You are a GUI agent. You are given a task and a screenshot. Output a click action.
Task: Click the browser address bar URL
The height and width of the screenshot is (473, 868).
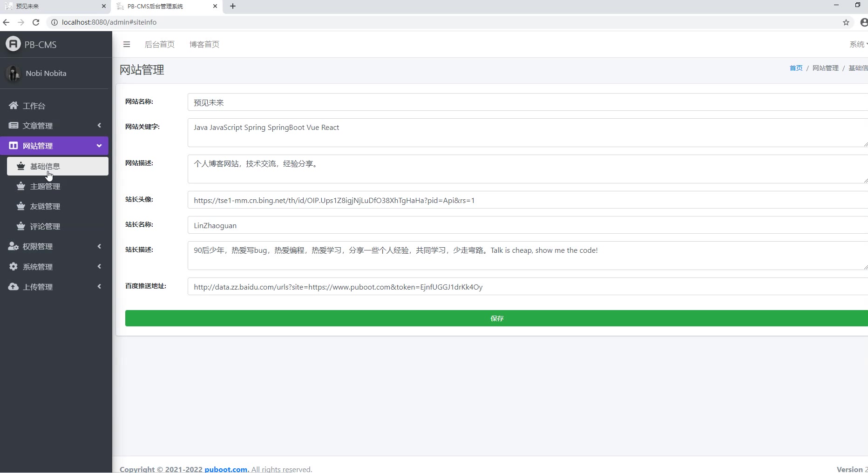(x=109, y=22)
